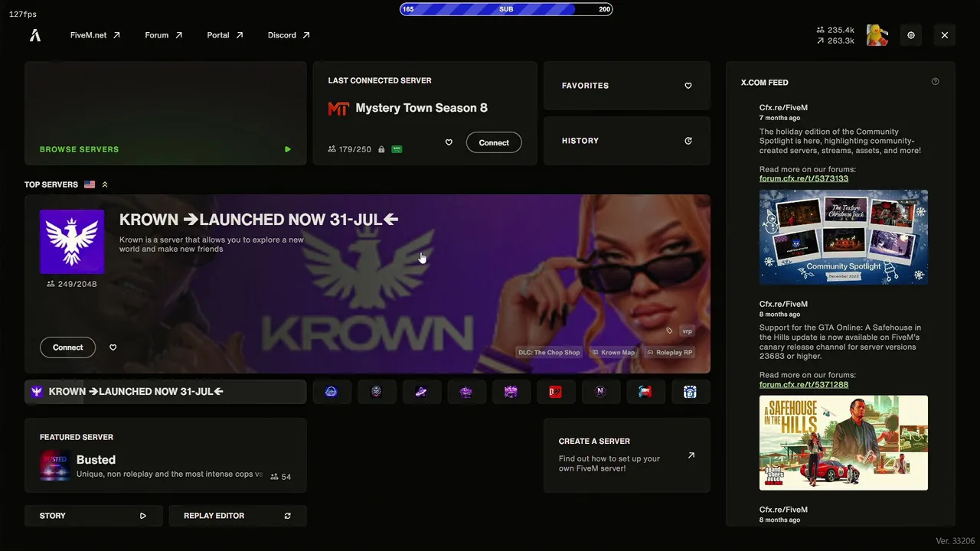Click the History clock icon
This screenshot has height=551, width=980.
688,141
